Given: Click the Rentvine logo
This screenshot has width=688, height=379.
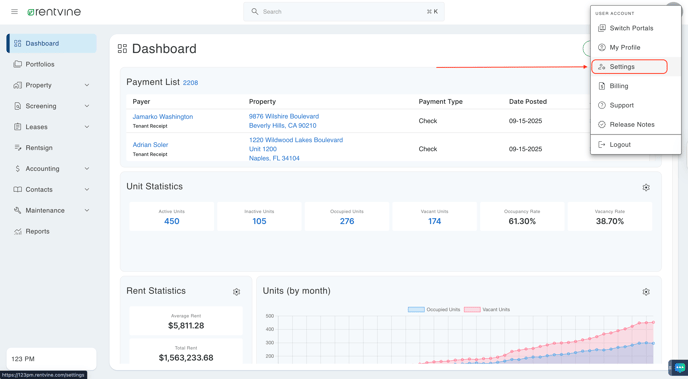Looking at the screenshot, I should point(54,12).
